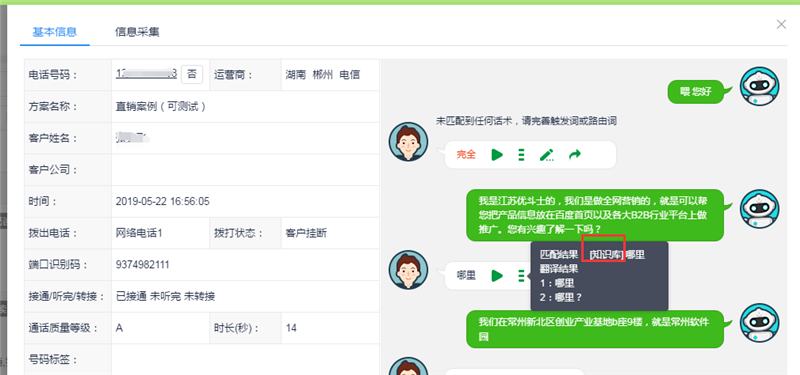Screen dimensions: 800x375
Task: Select the 我们在常州新北区 robot message bubble
Action: tap(595, 329)
